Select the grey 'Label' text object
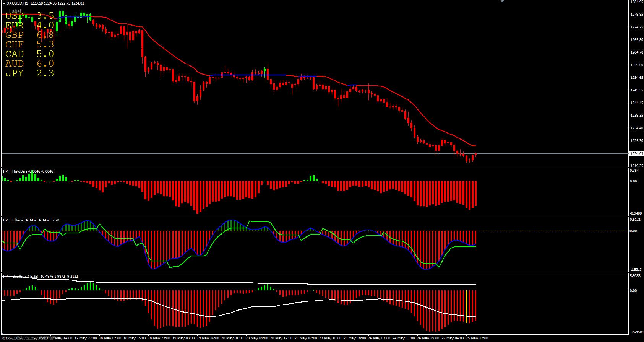Image resolution: width=644 pixels, height=342 pixels. (x=15, y=11)
